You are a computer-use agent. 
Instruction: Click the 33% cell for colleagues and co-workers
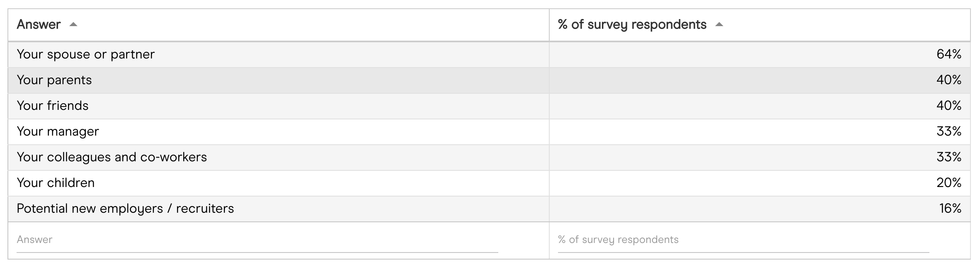click(948, 157)
